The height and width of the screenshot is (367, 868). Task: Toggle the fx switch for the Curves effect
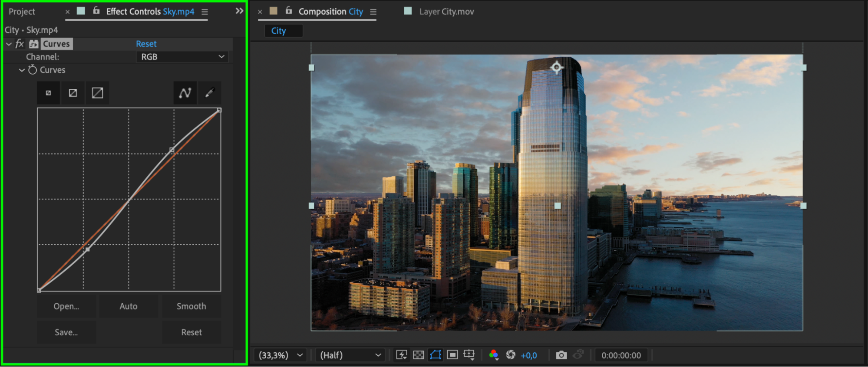20,44
